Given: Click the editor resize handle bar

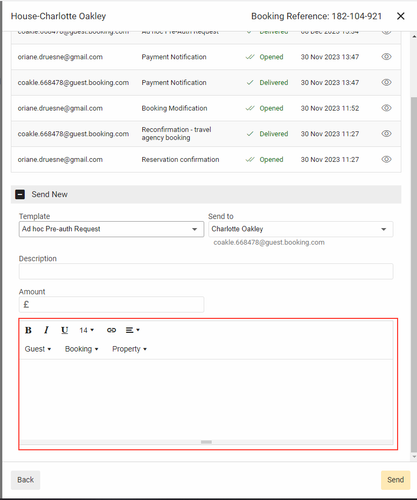Looking at the screenshot, I should (x=206, y=442).
